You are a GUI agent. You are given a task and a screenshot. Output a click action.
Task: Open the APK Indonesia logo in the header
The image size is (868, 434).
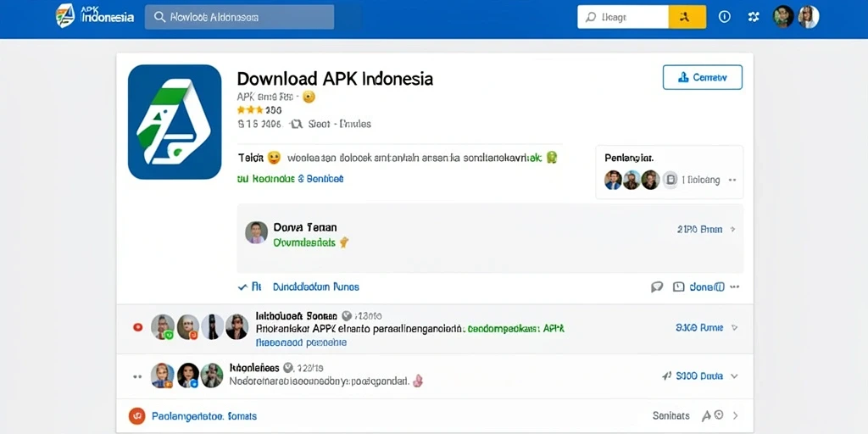(95, 15)
